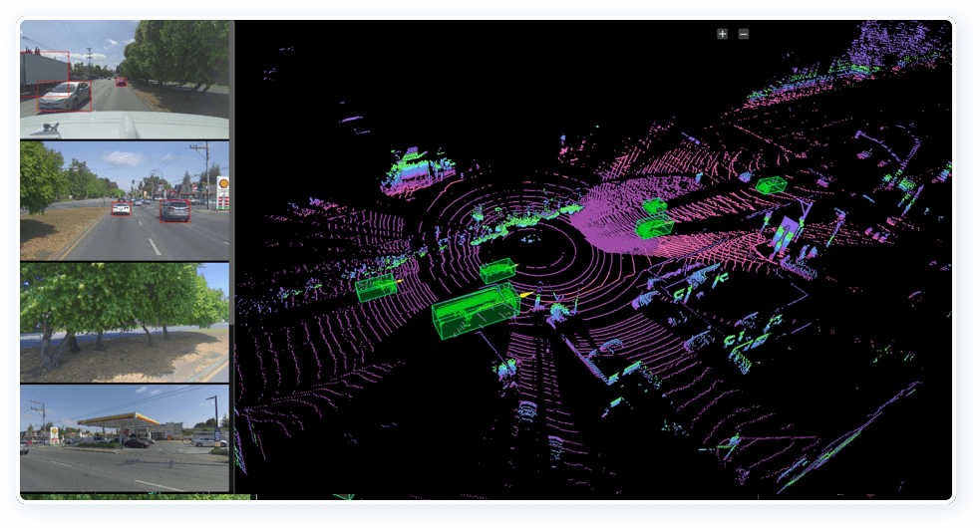Zoom in with the plus icon

coord(722,34)
